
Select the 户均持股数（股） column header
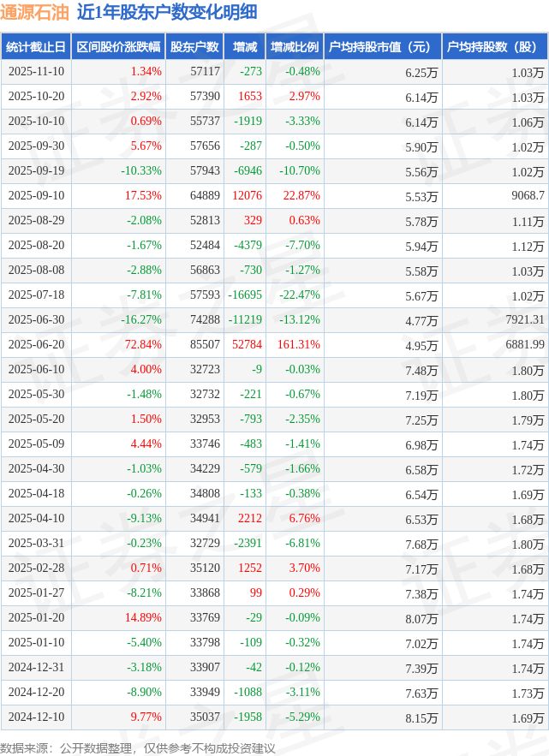coord(495,47)
